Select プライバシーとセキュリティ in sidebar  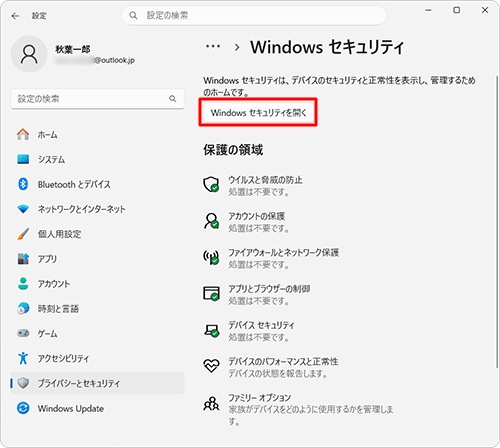click(97, 383)
